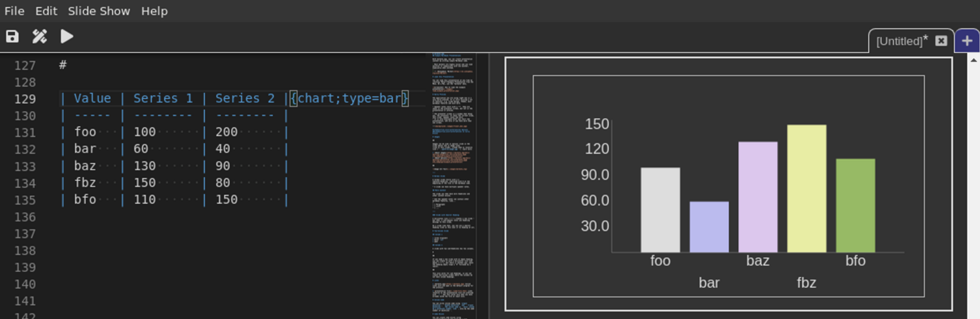Click the preview scrollbar up arrow
Image resolution: width=980 pixels, height=319 pixels.
(974, 59)
